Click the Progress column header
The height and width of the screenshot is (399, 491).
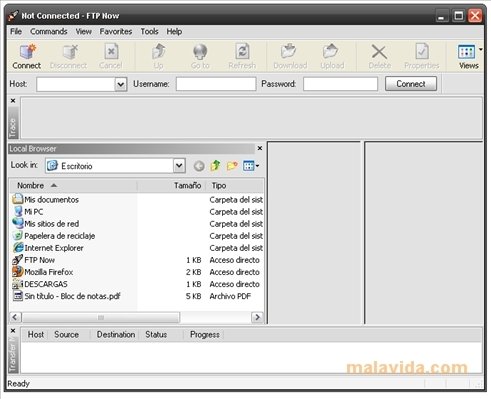[205, 334]
